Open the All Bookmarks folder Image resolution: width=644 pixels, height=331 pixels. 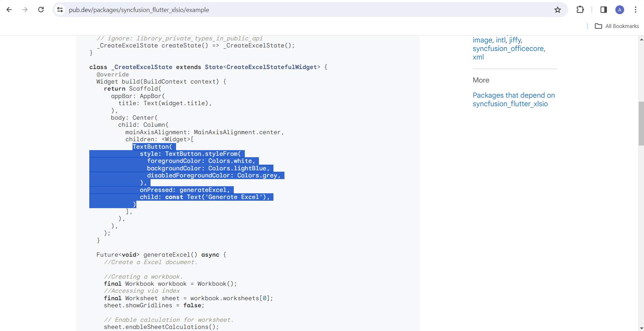(617, 26)
